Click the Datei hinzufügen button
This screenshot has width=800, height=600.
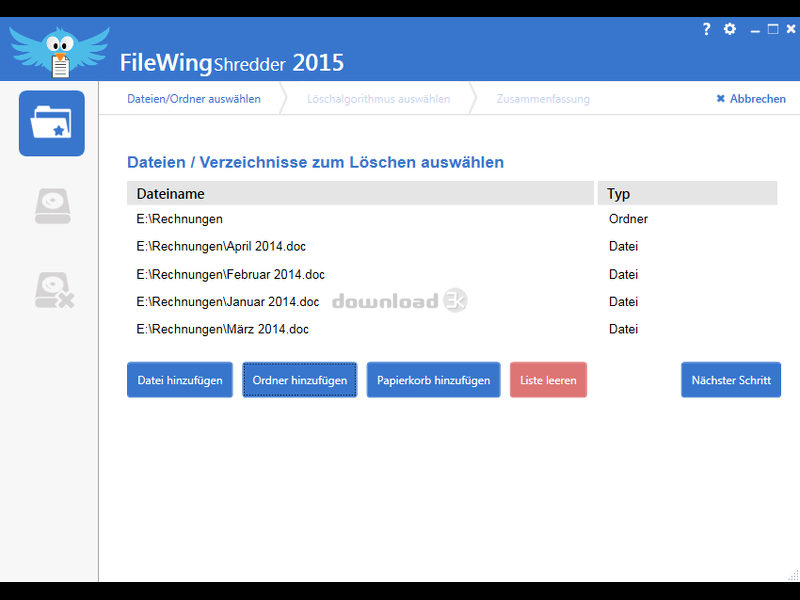click(180, 380)
